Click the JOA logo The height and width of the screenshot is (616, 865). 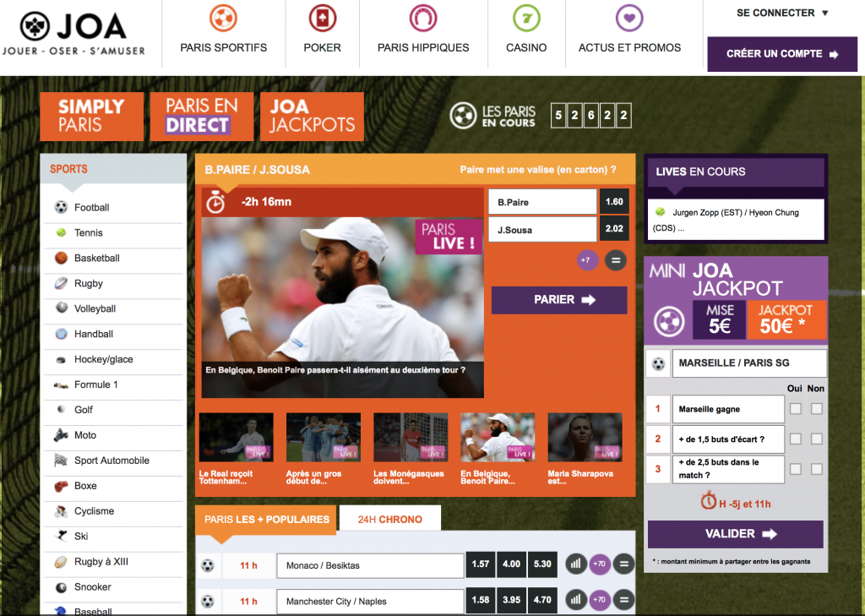click(73, 33)
